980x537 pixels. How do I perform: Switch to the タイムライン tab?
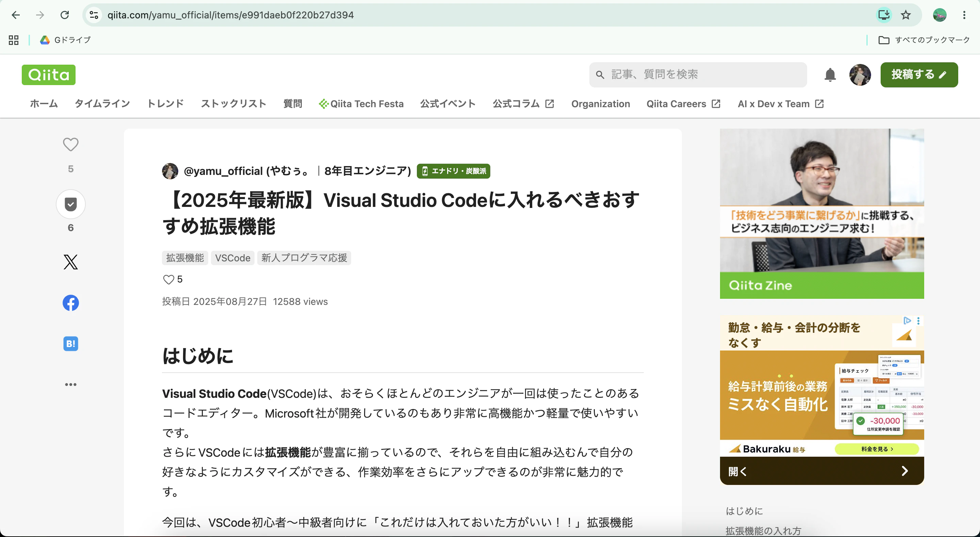point(102,104)
